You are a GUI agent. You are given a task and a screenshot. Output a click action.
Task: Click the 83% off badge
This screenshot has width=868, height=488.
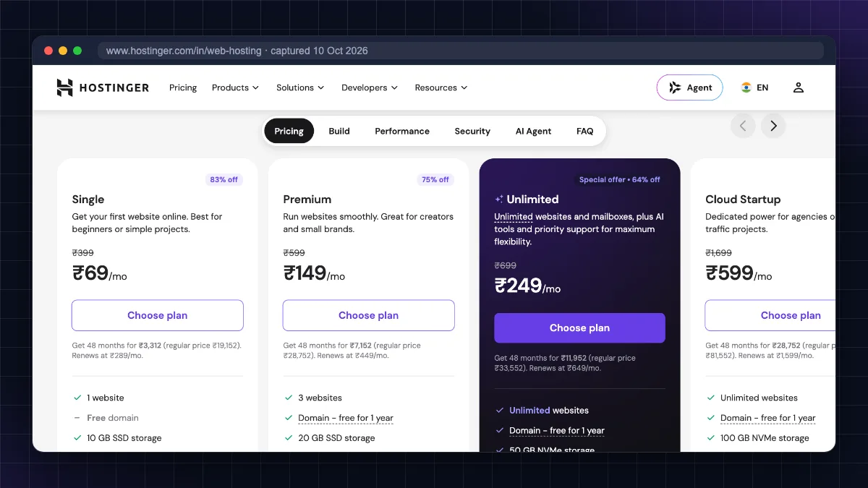click(x=224, y=179)
